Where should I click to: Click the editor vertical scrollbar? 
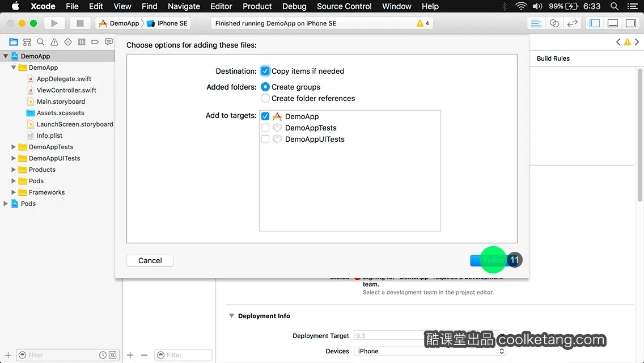639,136
